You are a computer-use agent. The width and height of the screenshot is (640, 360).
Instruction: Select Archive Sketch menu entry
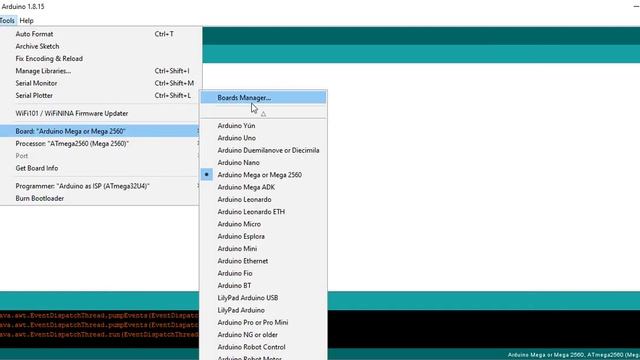point(100,46)
